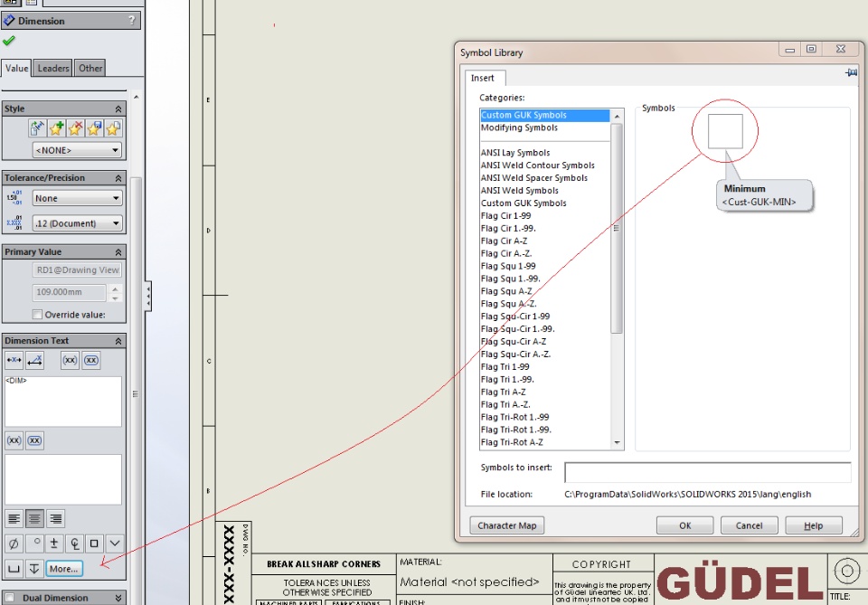Select ANSI Weld Spacer Symbols category
This screenshot has width=868, height=605.
534,177
